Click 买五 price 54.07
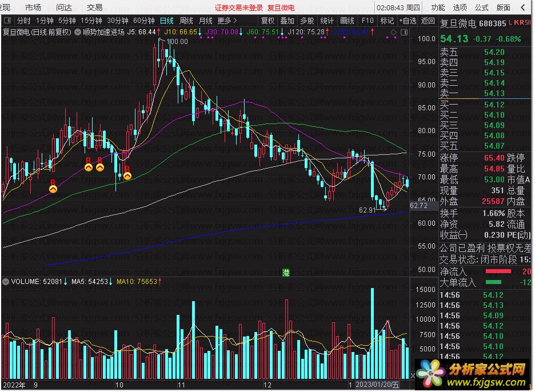The image size is (535, 392). (494, 146)
